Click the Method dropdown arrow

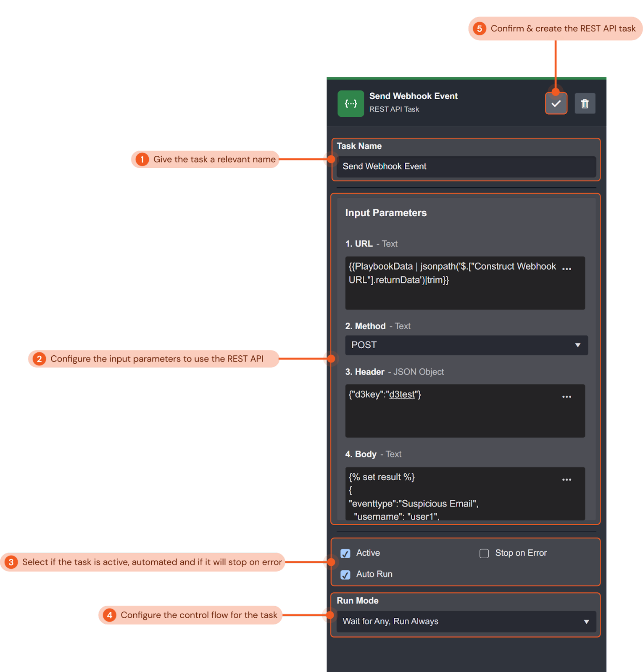[x=578, y=345]
